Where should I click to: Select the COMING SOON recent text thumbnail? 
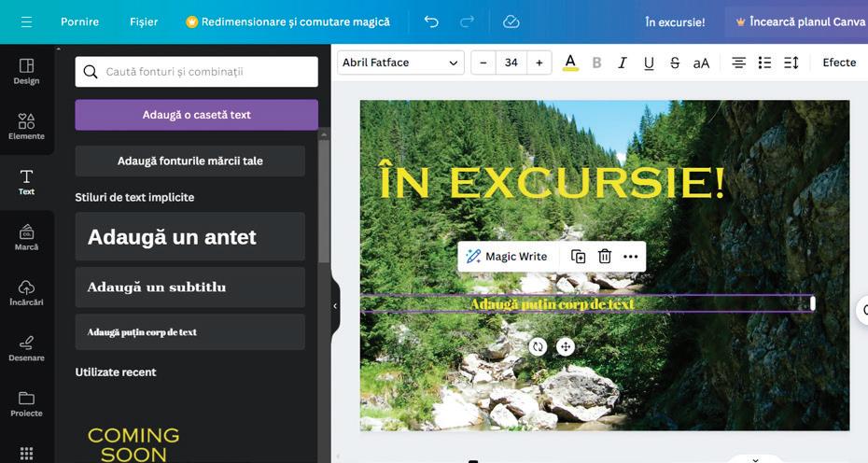[x=133, y=444]
